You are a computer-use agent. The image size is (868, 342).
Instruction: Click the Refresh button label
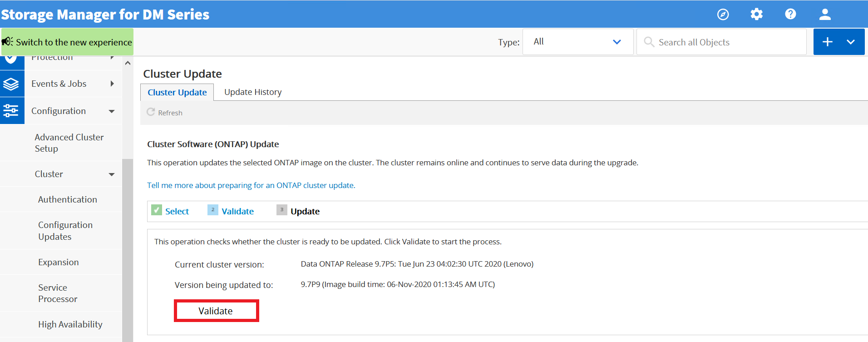point(170,113)
